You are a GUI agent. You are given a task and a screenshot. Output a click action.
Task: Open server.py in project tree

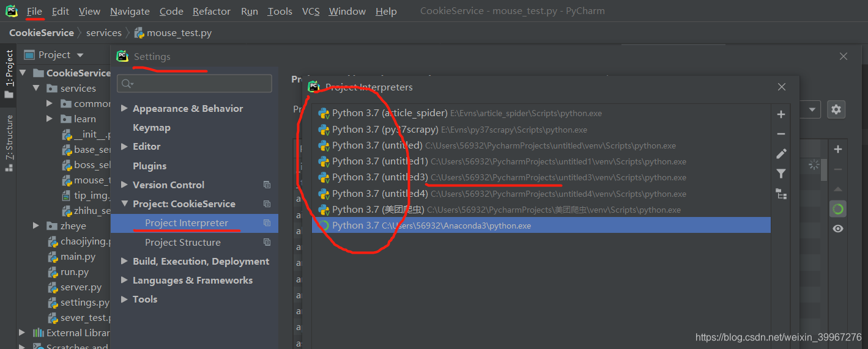pyautogui.click(x=81, y=287)
